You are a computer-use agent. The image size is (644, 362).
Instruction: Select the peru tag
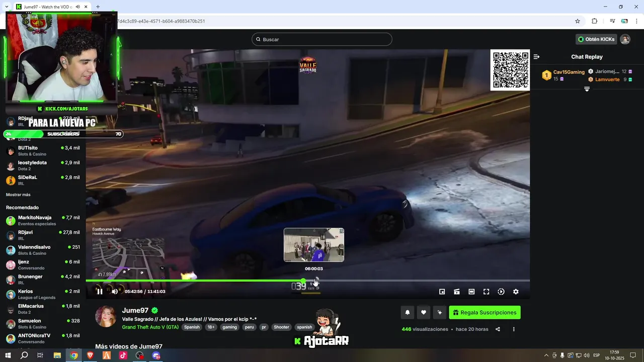(249, 327)
